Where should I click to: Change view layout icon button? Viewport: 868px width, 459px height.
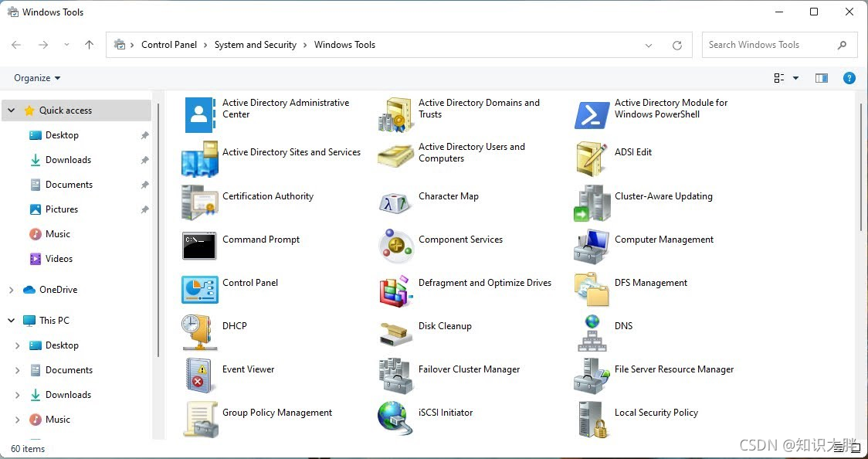point(779,78)
